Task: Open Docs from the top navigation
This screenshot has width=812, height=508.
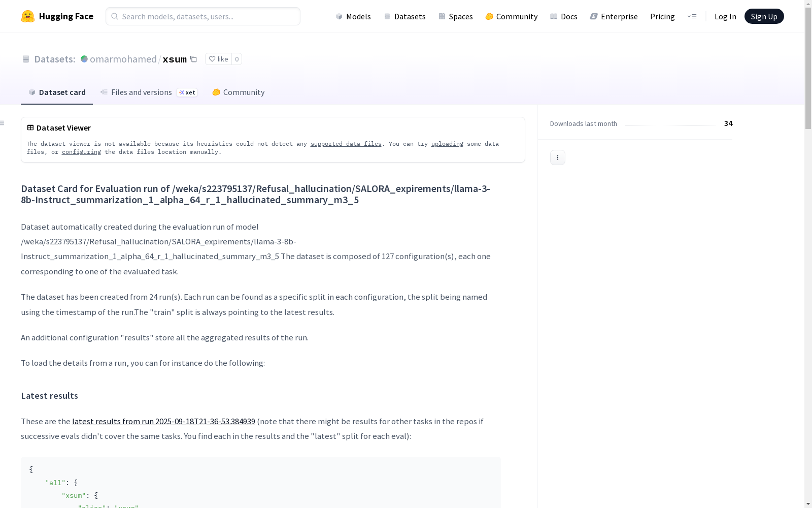Action: 564,16
